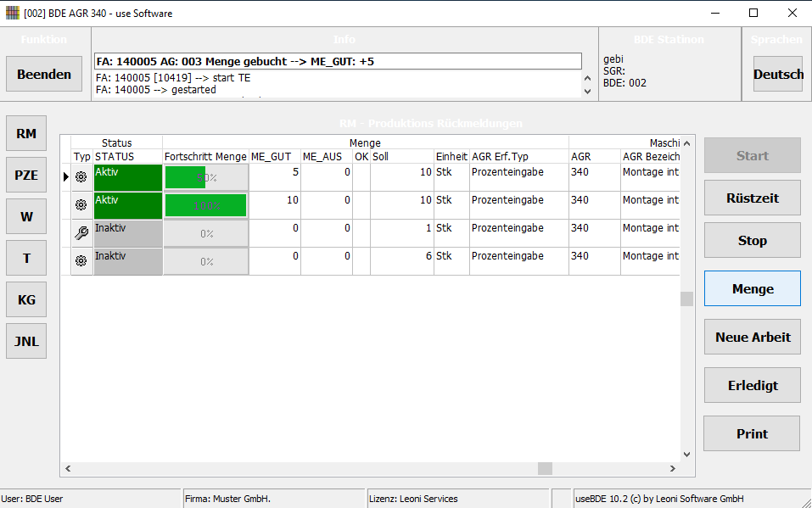
Task: Maximize the BDE AGR 340 window
Action: point(753,13)
